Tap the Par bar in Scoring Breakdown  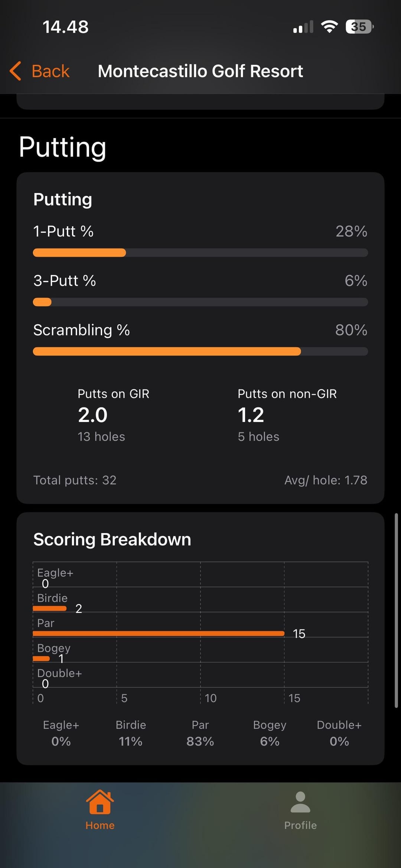point(159,634)
